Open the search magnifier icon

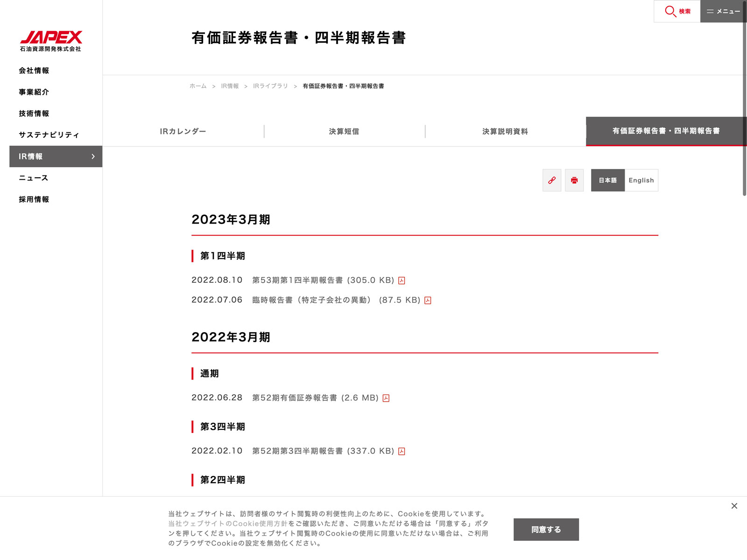click(670, 11)
